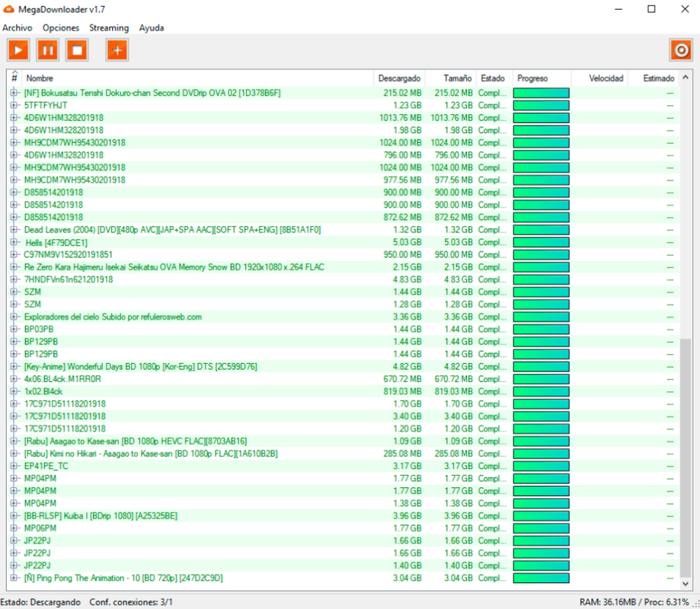Open the Opciones menu

coord(61,27)
